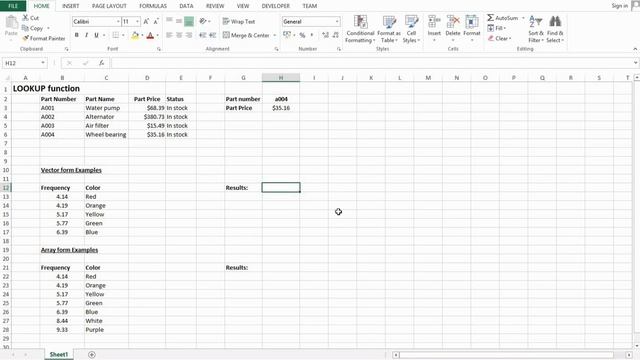Activate the Format Painter brush

pos(25,38)
